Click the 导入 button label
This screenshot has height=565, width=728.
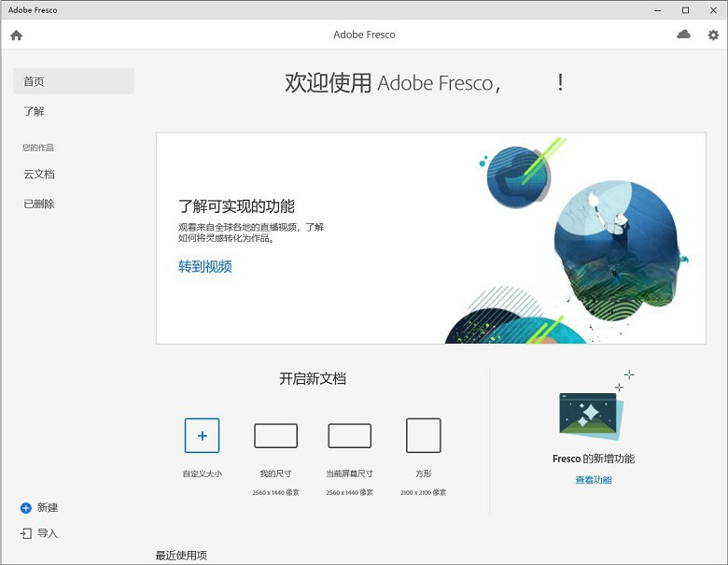(x=48, y=533)
